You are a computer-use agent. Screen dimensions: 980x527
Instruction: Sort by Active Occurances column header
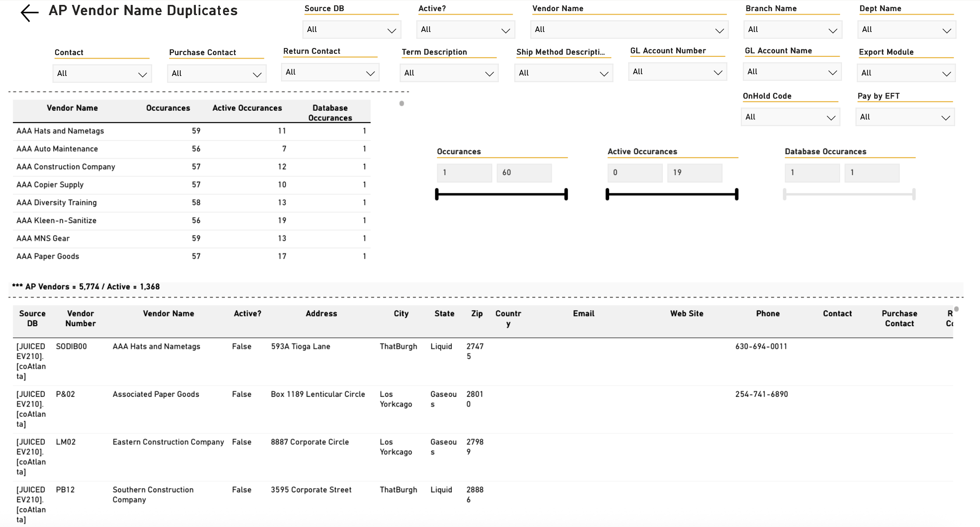247,108
